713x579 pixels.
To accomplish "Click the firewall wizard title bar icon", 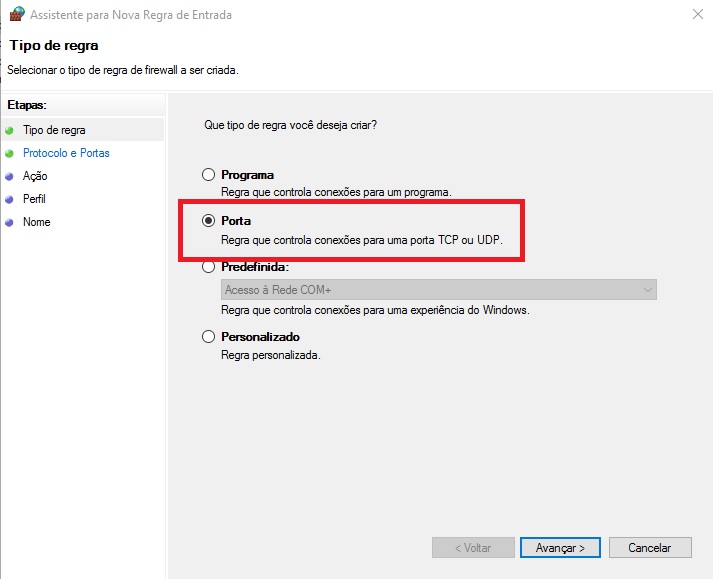I will pyautogui.click(x=17, y=14).
